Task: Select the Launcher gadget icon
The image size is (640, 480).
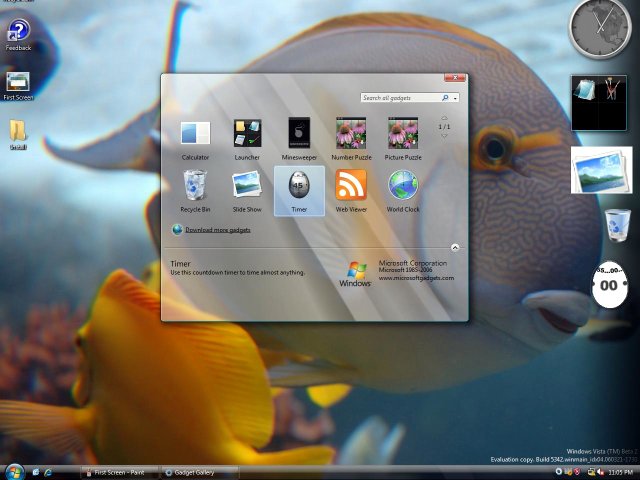Action: [247, 134]
